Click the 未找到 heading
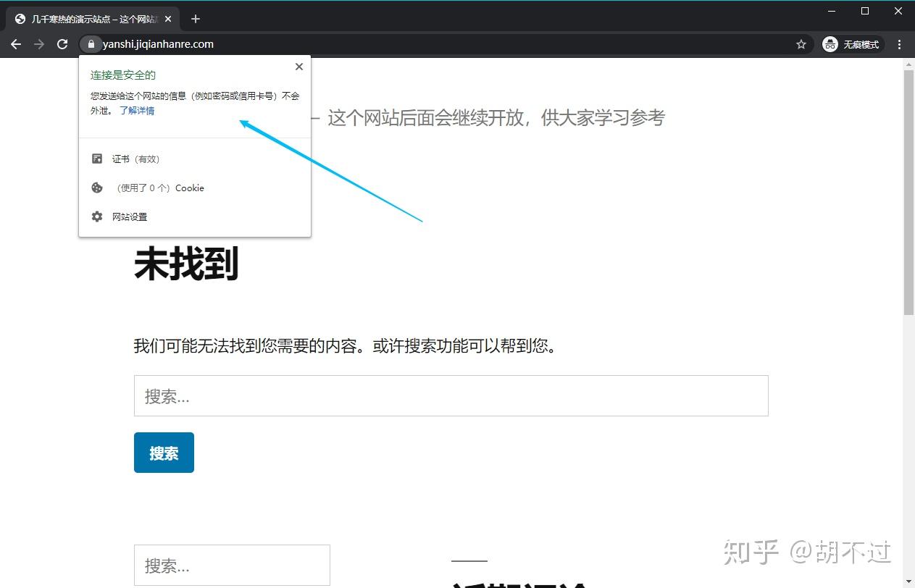The height and width of the screenshot is (588, 915). point(186,264)
